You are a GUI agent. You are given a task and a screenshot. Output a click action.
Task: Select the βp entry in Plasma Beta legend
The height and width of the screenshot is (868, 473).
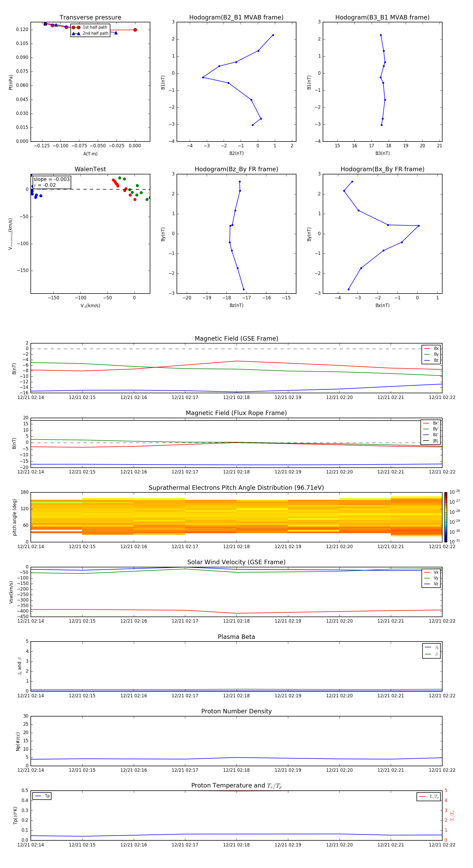[x=431, y=647]
